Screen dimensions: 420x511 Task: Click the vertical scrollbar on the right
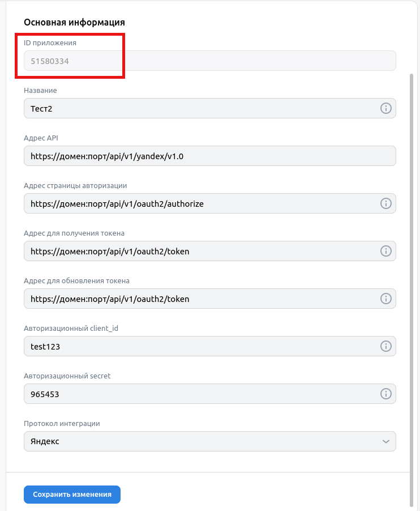pyautogui.click(x=412, y=283)
